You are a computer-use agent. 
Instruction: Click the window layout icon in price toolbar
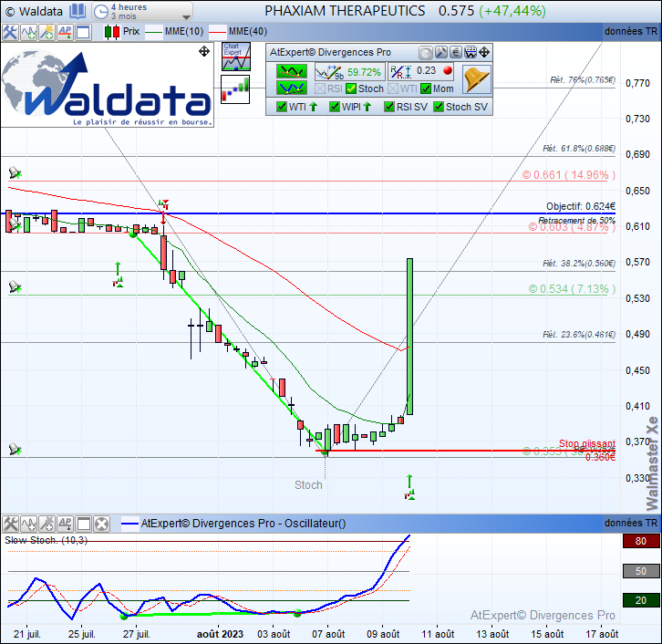(x=83, y=32)
